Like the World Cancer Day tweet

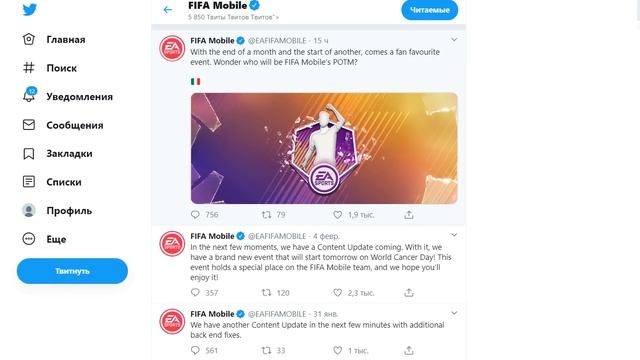[337, 293]
